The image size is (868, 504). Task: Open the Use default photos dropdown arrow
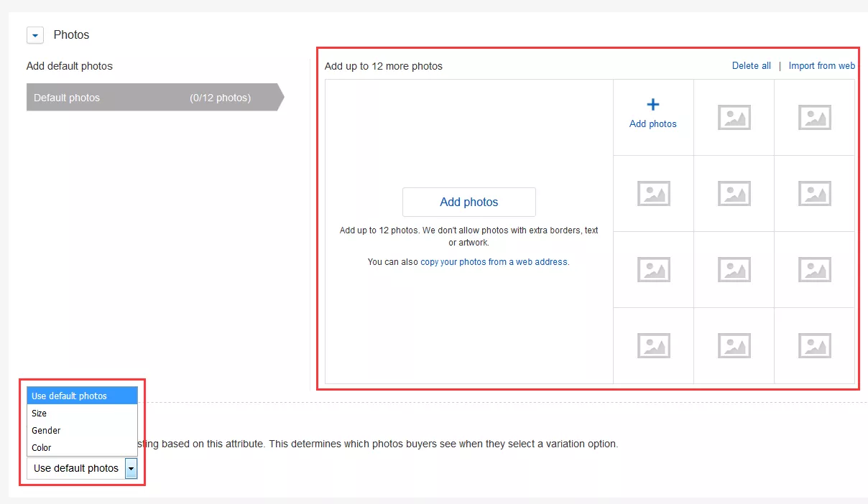click(x=131, y=468)
